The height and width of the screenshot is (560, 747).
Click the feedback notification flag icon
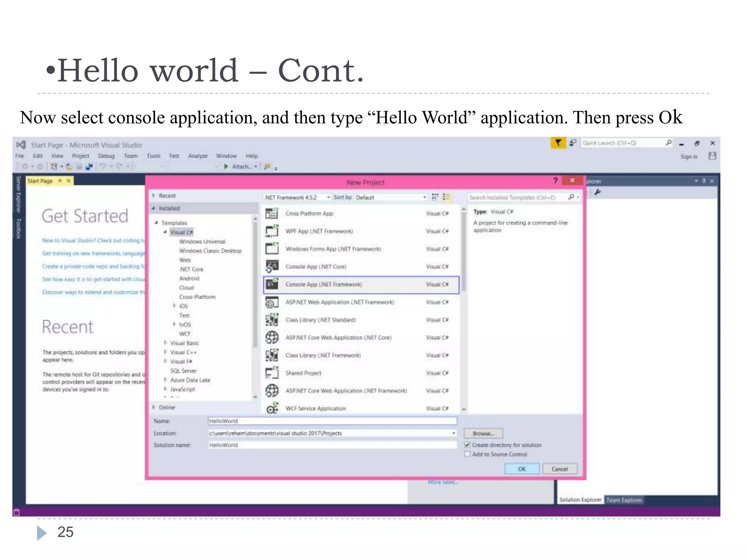(x=558, y=143)
